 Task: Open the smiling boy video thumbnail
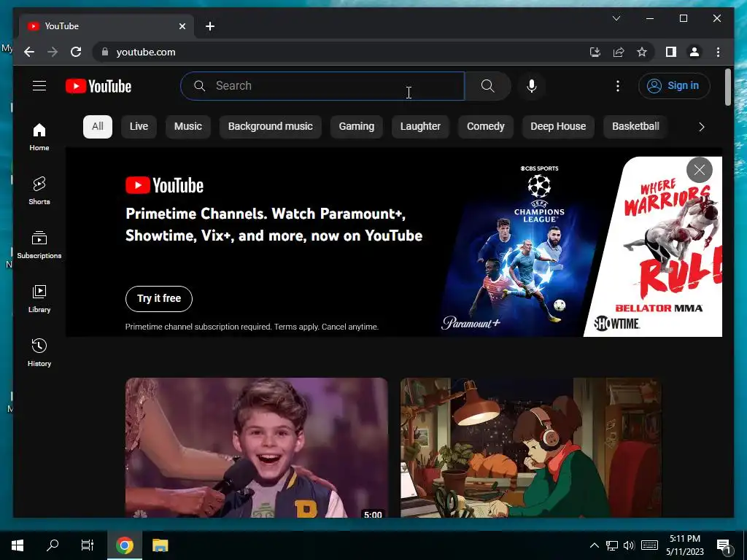pos(256,448)
